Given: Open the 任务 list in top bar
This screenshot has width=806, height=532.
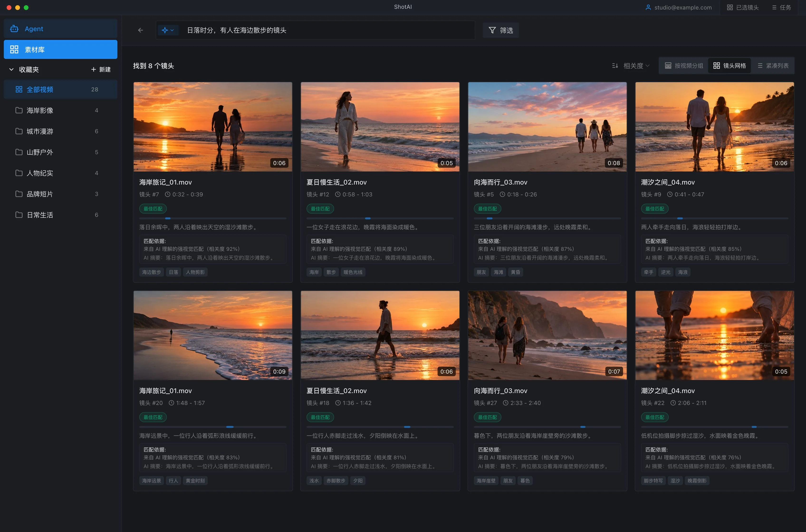Looking at the screenshot, I should point(781,7).
